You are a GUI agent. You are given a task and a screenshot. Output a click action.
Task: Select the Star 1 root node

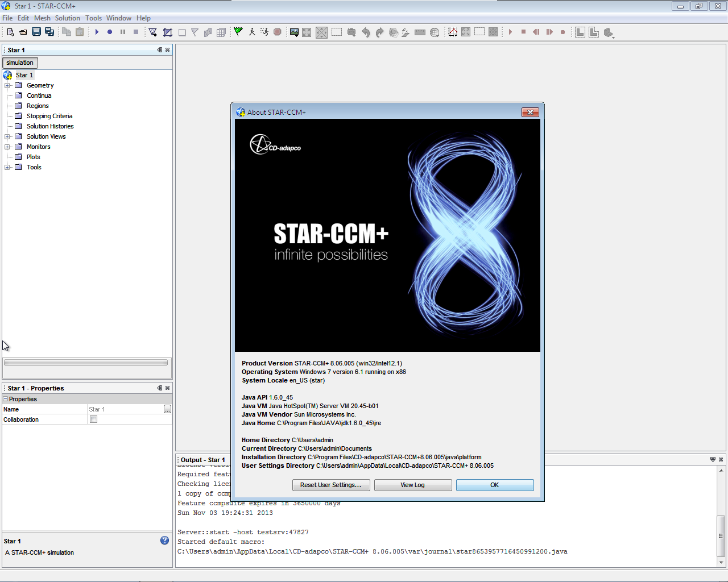(24, 75)
